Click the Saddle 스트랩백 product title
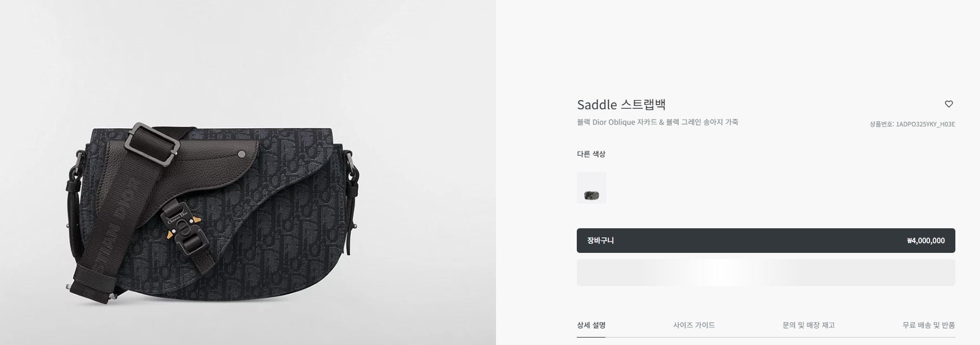980x345 pixels. pyautogui.click(x=621, y=105)
